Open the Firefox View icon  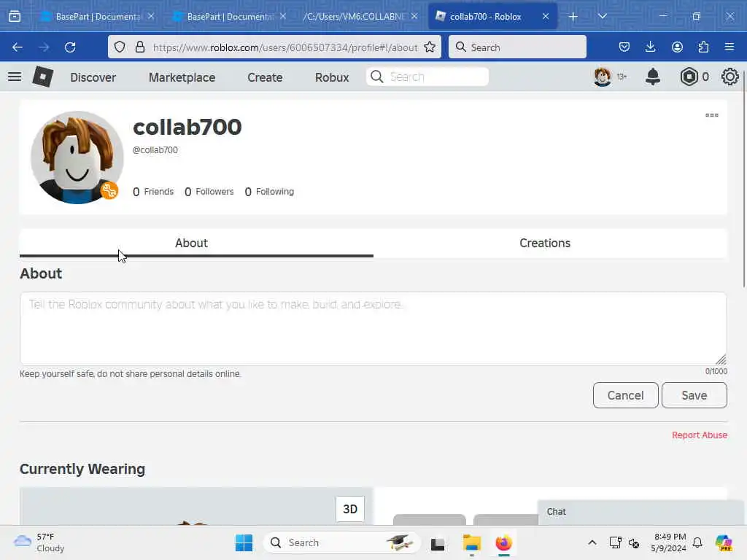point(15,16)
